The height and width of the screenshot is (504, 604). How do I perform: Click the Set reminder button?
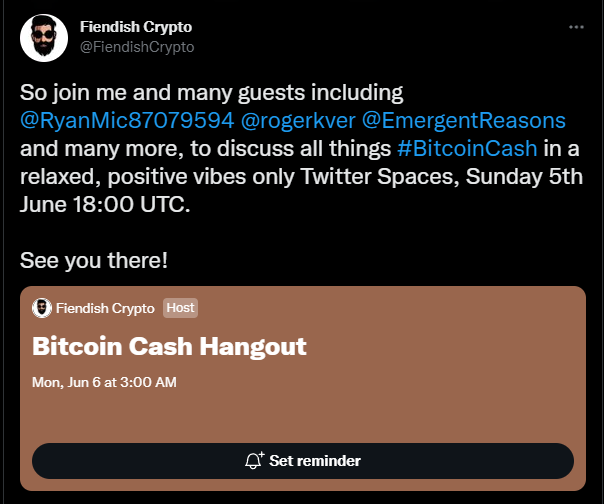303,461
